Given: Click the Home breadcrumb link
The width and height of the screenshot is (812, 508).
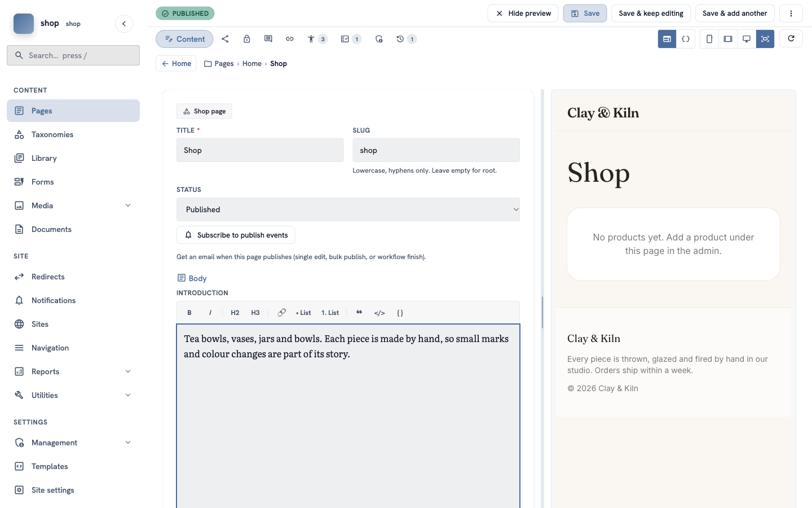Looking at the screenshot, I should click(x=252, y=64).
